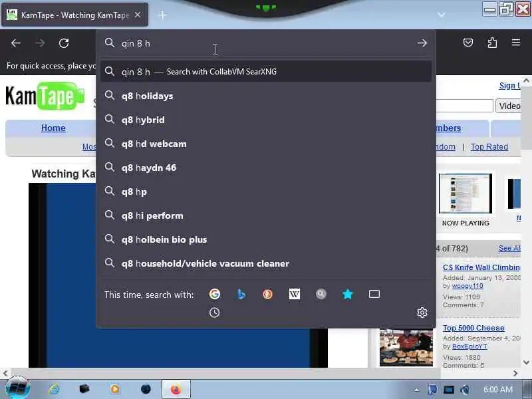Click the page vertical scrollbar down arrow
Image resolution: width=532 pixels, height=399 pixels.
[526, 362]
